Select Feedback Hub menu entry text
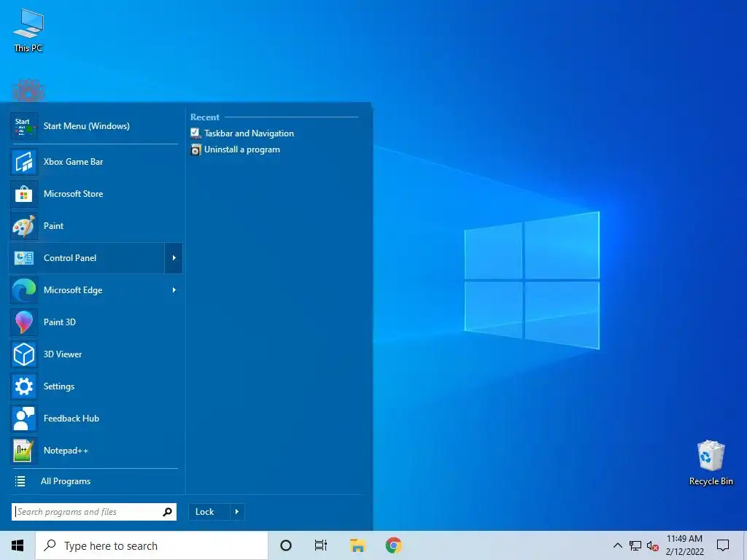 coord(71,419)
